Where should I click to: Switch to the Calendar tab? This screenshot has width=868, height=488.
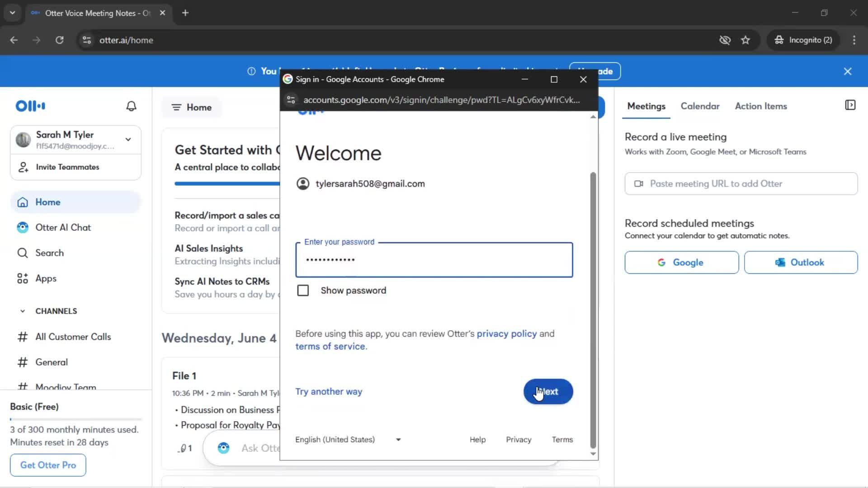(700, 106)
